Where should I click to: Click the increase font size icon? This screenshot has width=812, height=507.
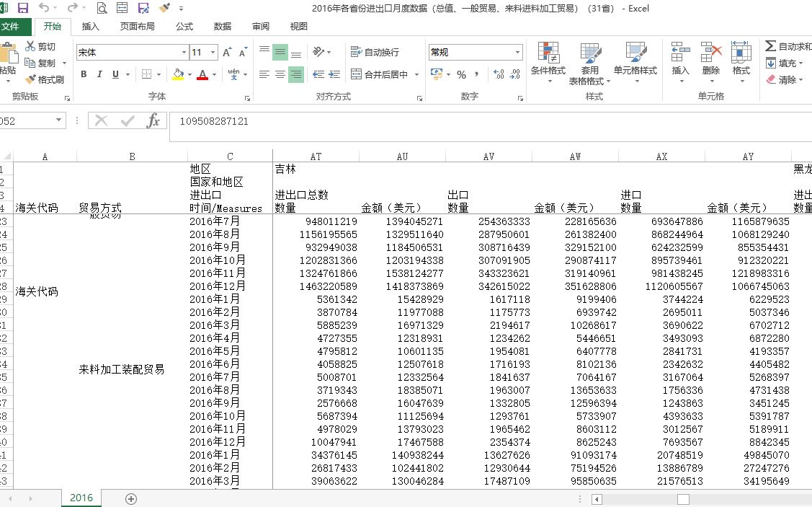point(227,53)
